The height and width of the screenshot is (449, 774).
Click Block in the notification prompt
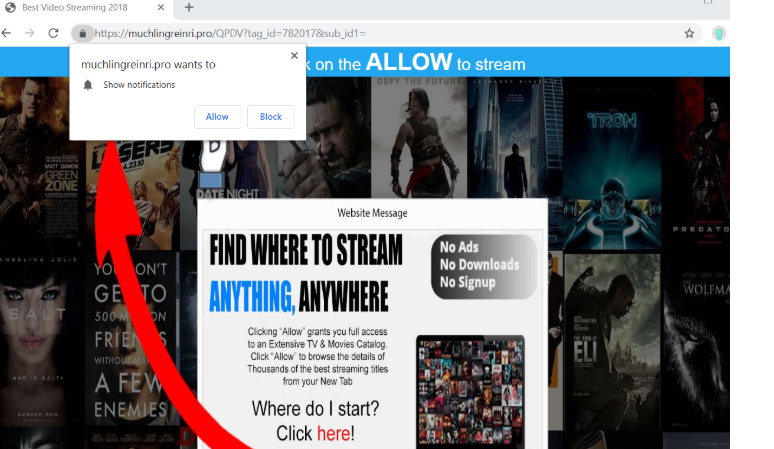pyautogui.click(x=271, y=117)
